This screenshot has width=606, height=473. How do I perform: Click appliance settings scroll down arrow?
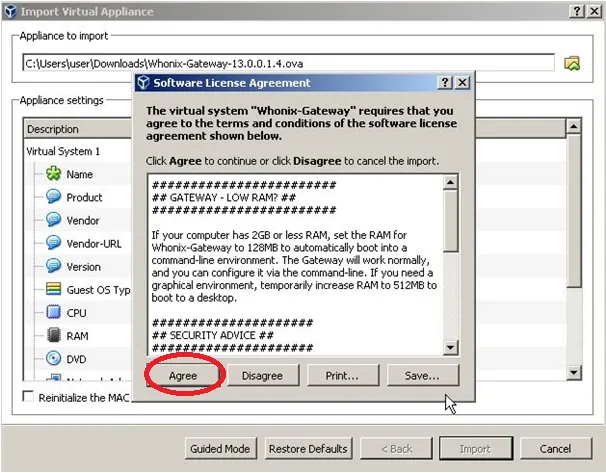tap(574, 373)
